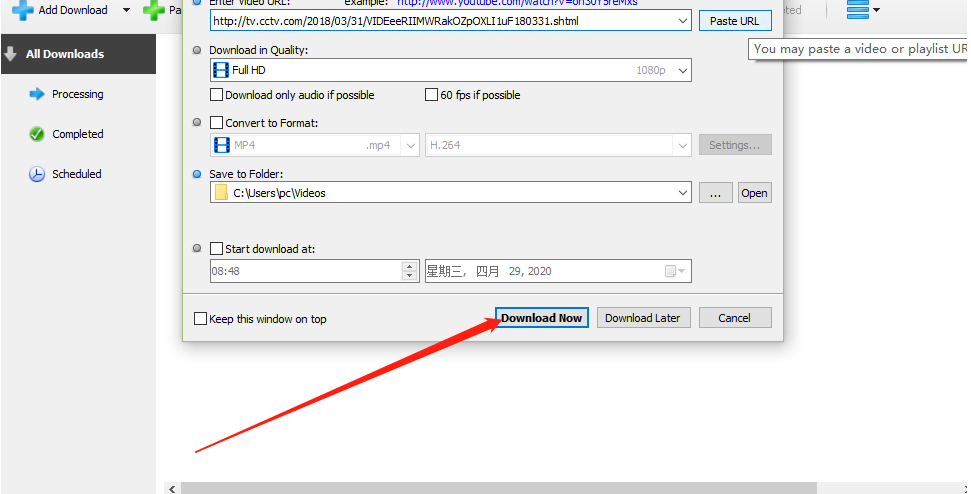Open the Scheduled category
The image size is (971, 494).
77,174
